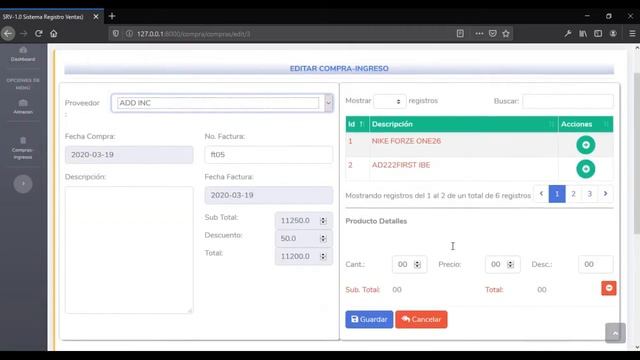Image resolution: width=640 pixels, height=360 pixels.
Task: Sort the table by Acciones column
Action: point(585,124)
